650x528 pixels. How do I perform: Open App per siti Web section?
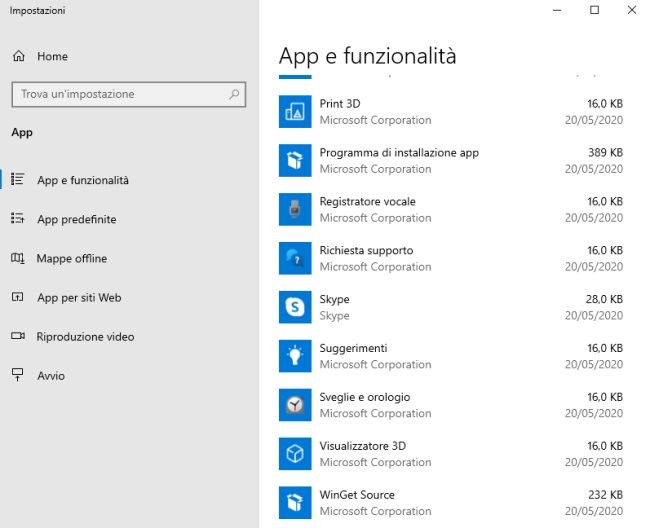point(79,298)
